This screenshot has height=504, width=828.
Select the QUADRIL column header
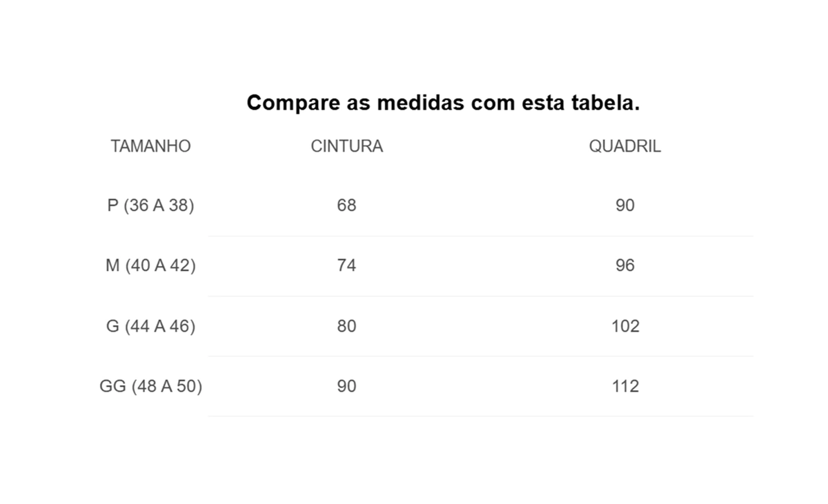(x=625, y=146)
